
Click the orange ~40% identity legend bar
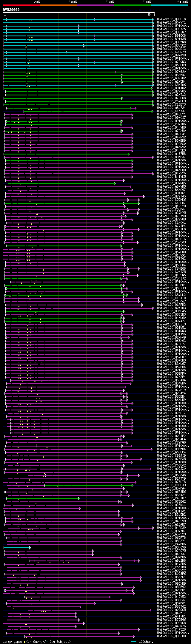point(58,5)
